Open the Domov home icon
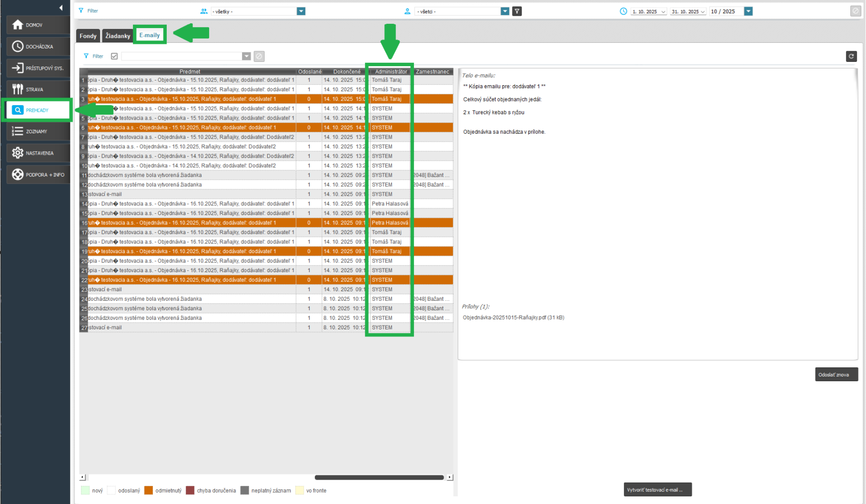 pyautogui.click(x=18, y=25)
